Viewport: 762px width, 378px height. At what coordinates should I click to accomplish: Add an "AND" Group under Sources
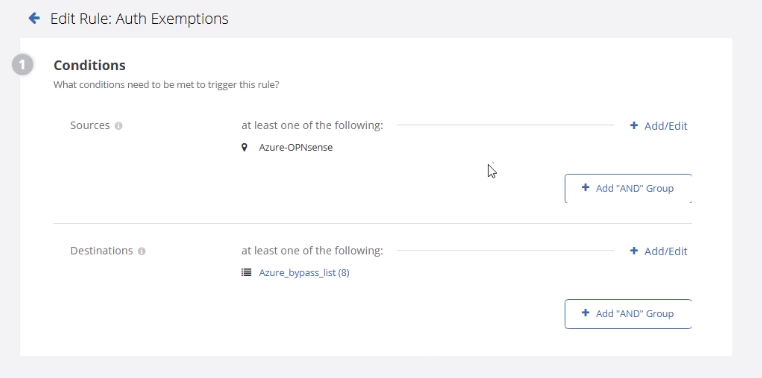pos(628,189)
